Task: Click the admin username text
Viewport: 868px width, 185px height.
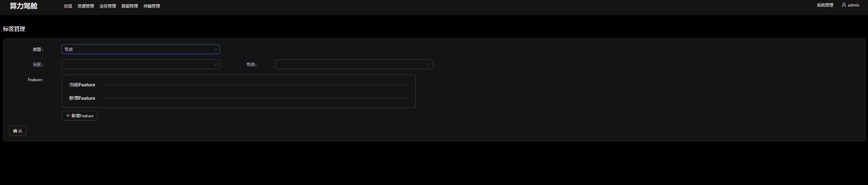Action: click(x=853, y=5)
